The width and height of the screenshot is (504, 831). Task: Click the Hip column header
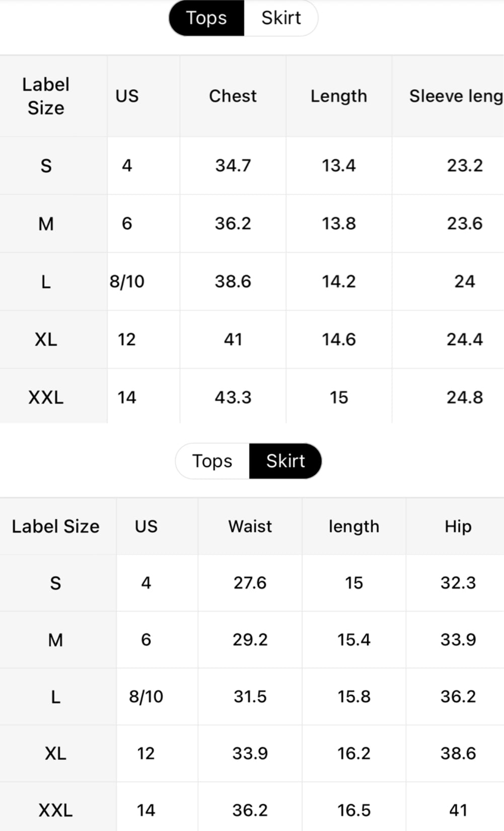[458, 526]
